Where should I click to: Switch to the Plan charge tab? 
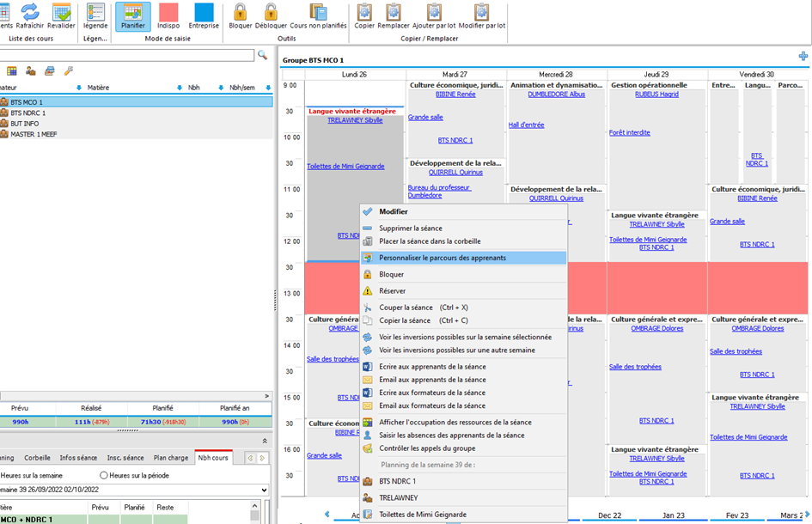click(170, 458)
